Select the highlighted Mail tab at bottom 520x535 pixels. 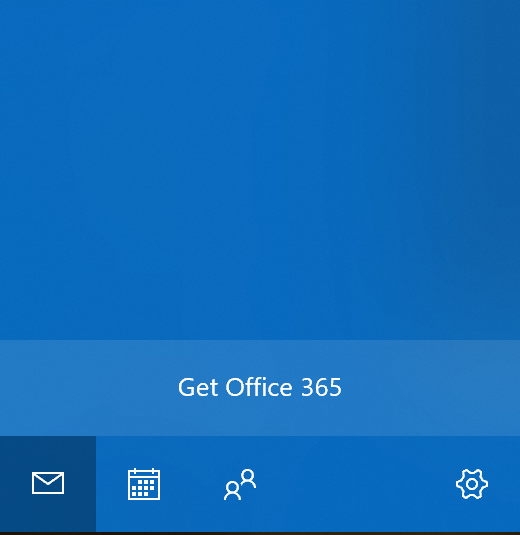[x=48, y=484]
